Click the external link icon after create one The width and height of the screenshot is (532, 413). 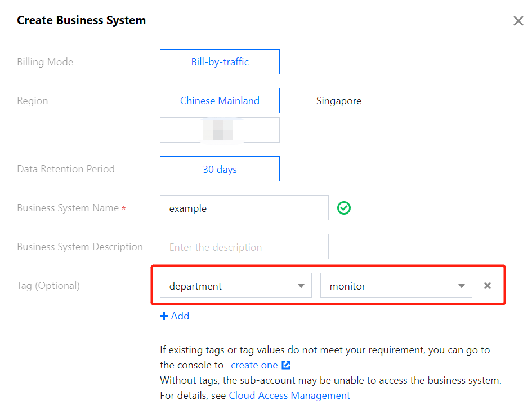tap(286, 365)
